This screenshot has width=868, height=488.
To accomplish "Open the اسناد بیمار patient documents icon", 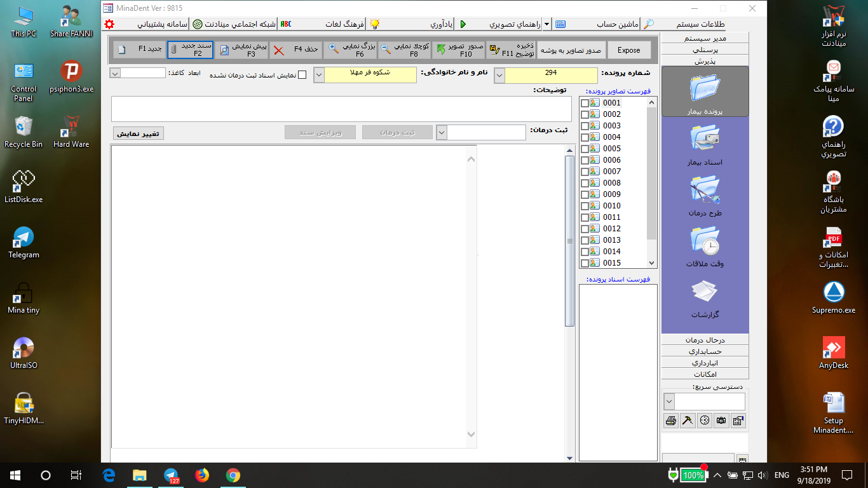I will pos(705,145).
